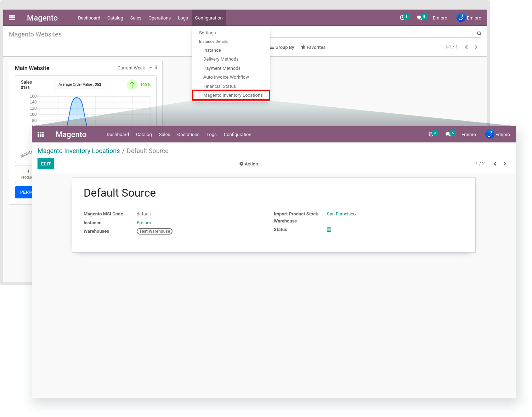Choose Auto Invoice Workflow from Configuration menu
Image resolution: width=532 pixels, height=417 pixels.
[226, 77]
